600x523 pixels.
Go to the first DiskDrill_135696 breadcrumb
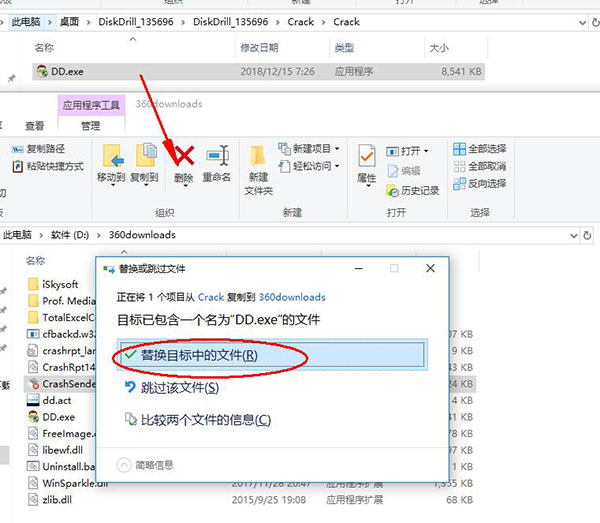(x=136, y=22)
